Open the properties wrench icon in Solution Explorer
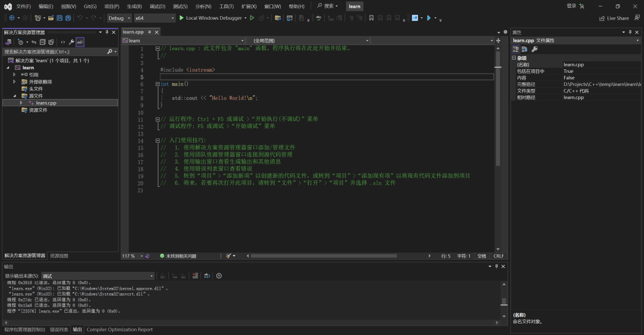This screenshot has width=644, height=335. click(x=72, y=42)
